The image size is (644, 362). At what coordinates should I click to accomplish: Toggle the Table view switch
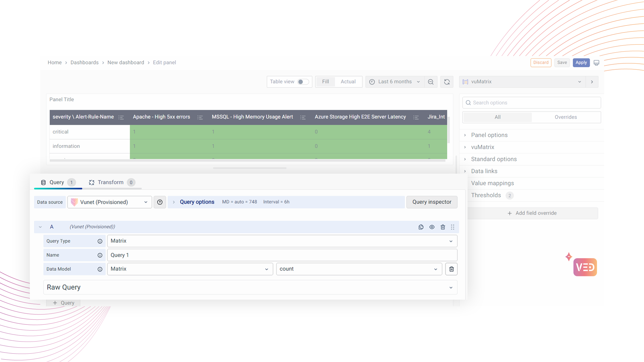click(303, 82)
